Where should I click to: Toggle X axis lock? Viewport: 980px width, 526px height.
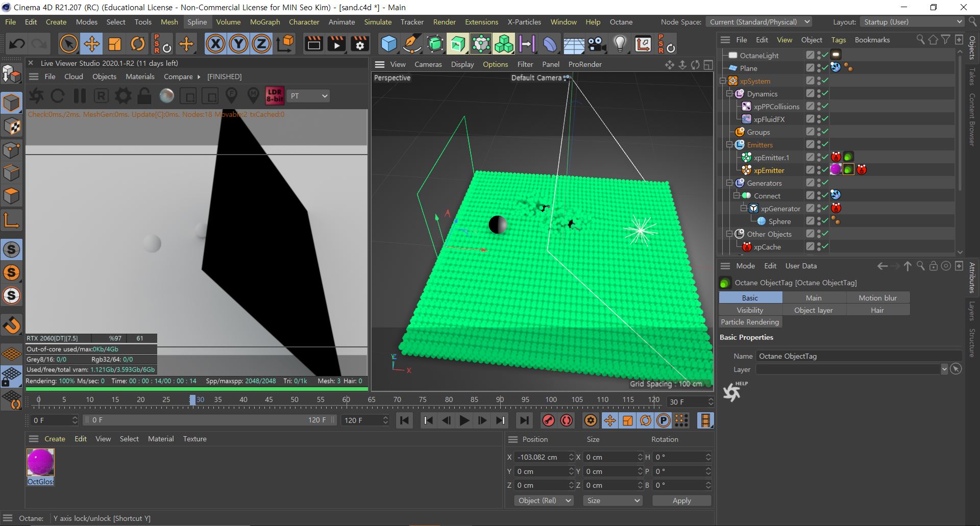pos(215,44)
